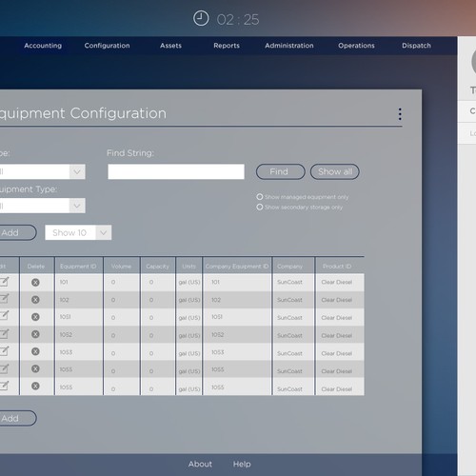Click the Find button

pos(281,171)
